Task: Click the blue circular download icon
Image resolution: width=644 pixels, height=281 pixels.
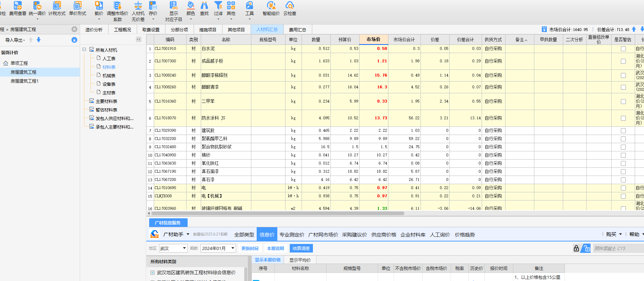Action: [74, 40]
